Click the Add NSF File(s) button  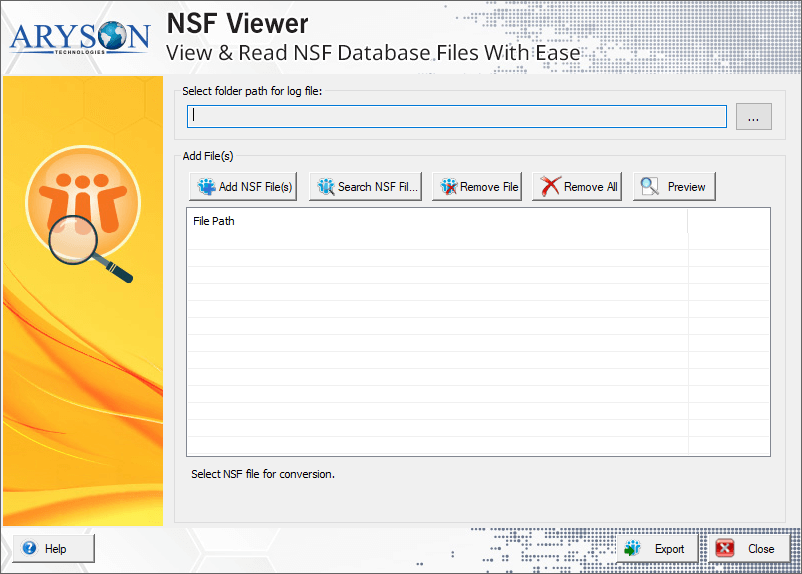click(x=243, y=187)
